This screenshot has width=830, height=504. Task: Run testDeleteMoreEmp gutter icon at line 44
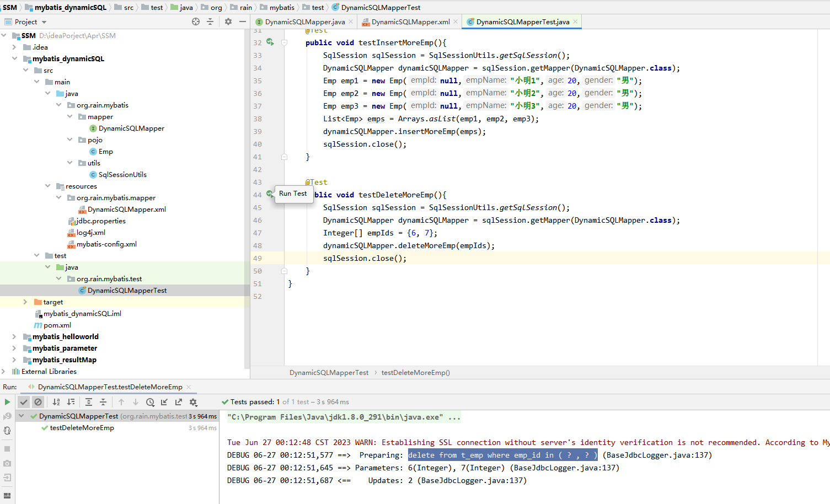(270, 194)
